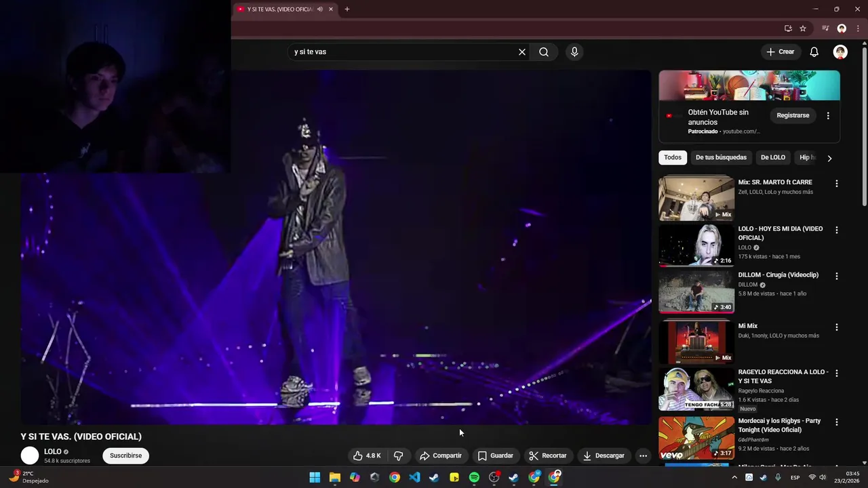
Task: Like the video with 4.8 K likes
Action: coord(367,455)
